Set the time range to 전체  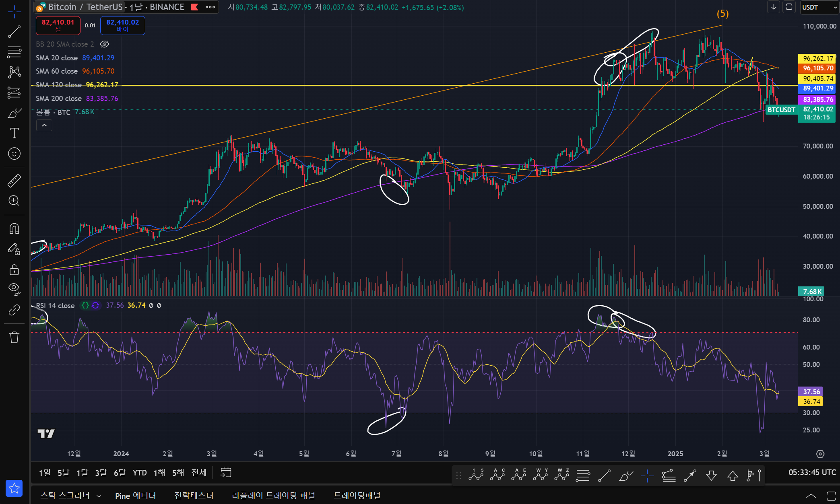[x=199, y=473]
